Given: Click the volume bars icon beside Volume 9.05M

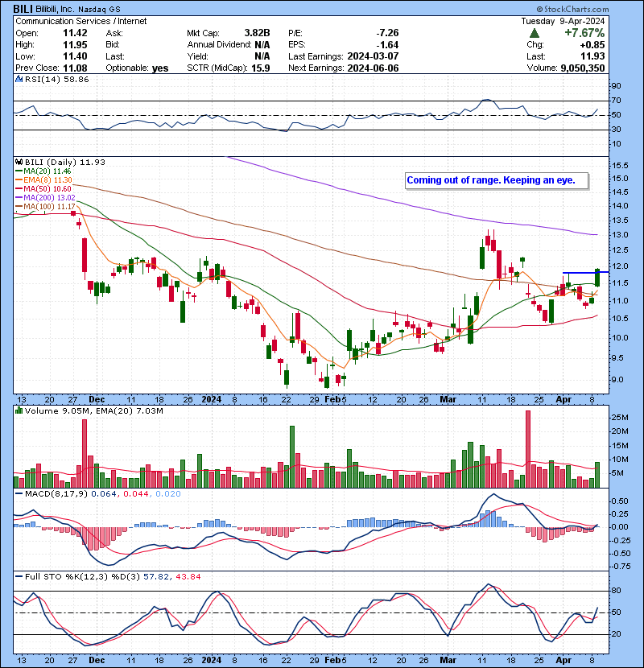Looking at the screenshot, I should click(19, 410).
